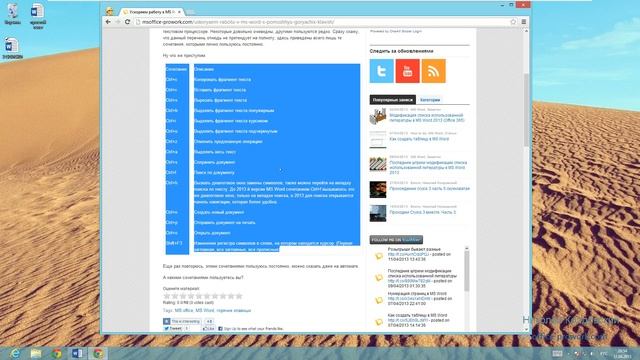This screenshot has height=360, width=640.
Task: Open the orange RSS feed tile
Action: 433,71
